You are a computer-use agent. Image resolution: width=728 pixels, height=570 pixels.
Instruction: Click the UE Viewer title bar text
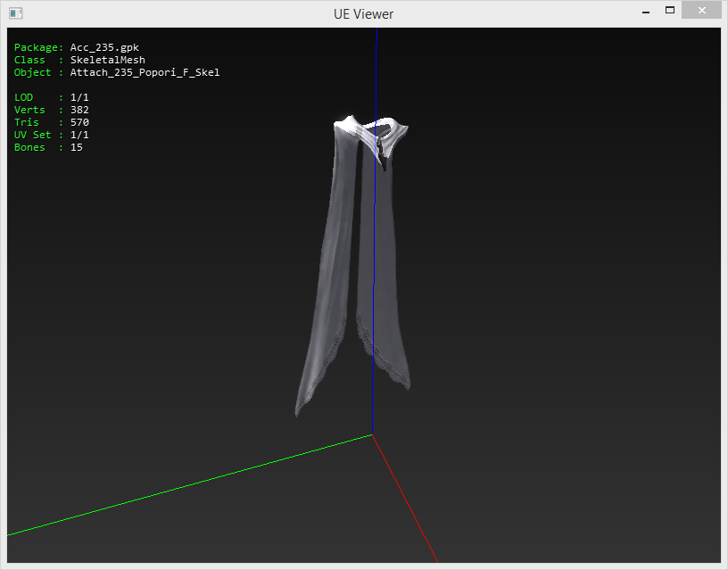coord(363,13)
